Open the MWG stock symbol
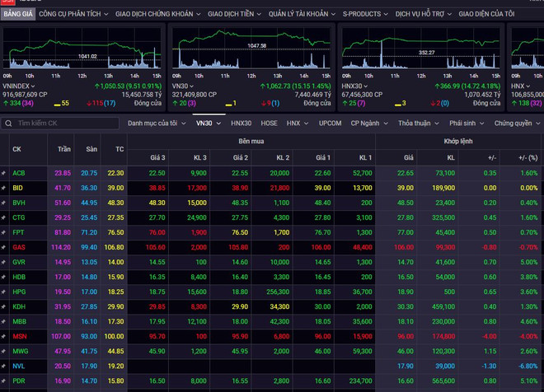Viewport: 544px width, 392px height. [x=20, y=351]
